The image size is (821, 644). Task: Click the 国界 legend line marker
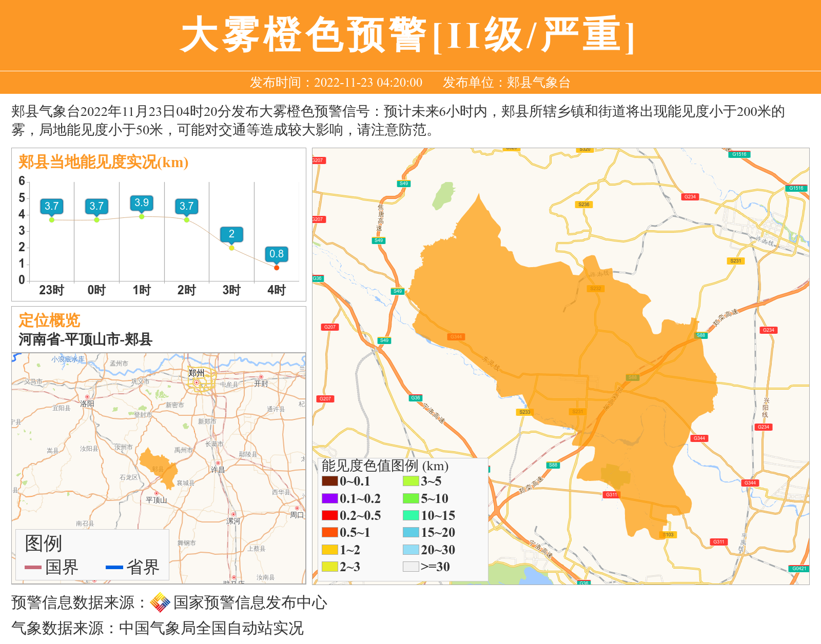[33, 567]
